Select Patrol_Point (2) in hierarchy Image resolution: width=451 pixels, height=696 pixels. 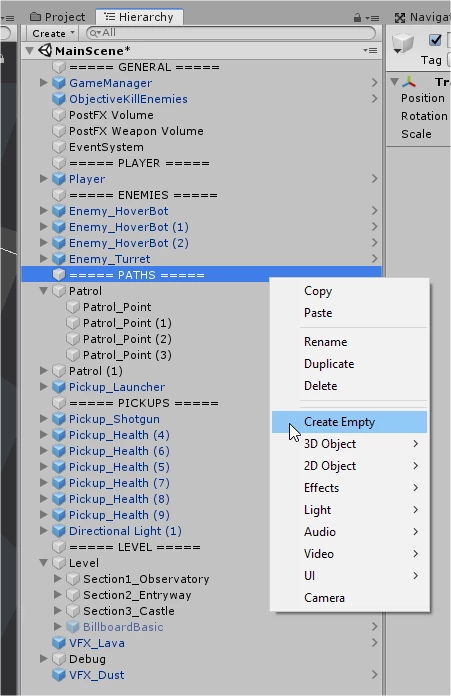click(x=127, y=339)
